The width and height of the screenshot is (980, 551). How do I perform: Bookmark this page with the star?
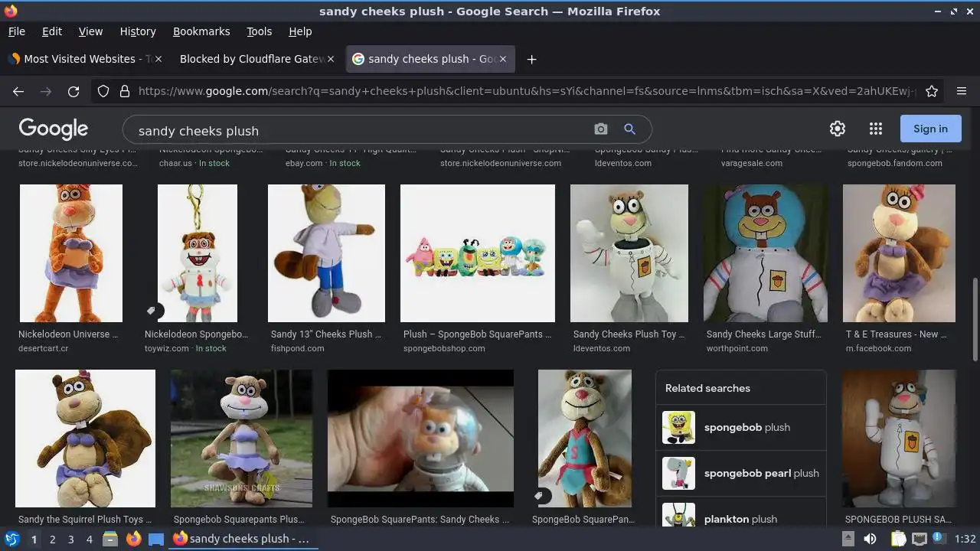pyautogui.click(x=932, y=91)
